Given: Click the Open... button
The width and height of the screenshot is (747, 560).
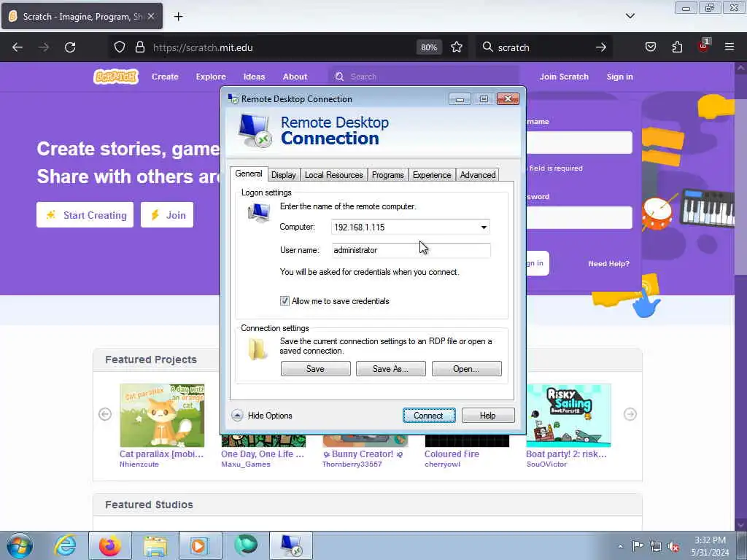Looking at the screenshot, I should point(466,368).
